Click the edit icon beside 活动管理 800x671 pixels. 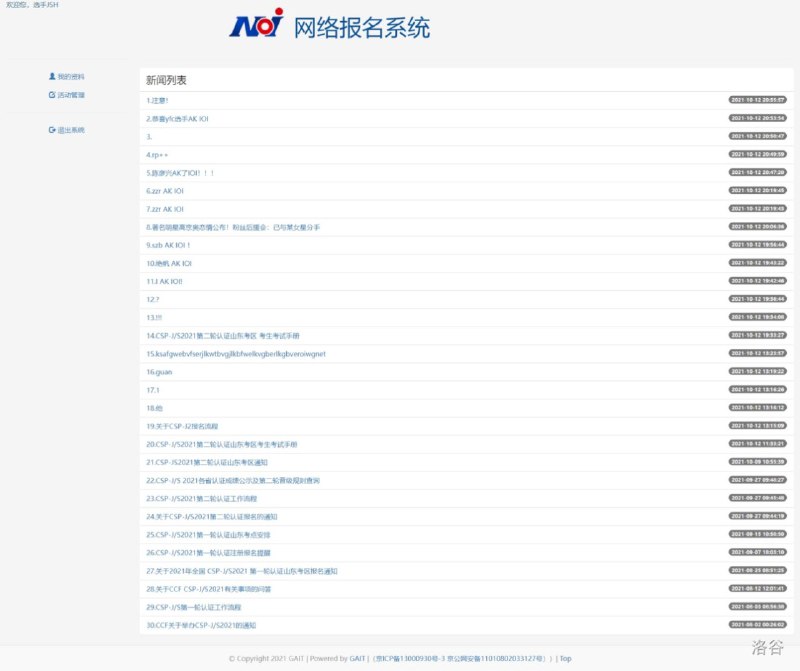pos(52,95)
